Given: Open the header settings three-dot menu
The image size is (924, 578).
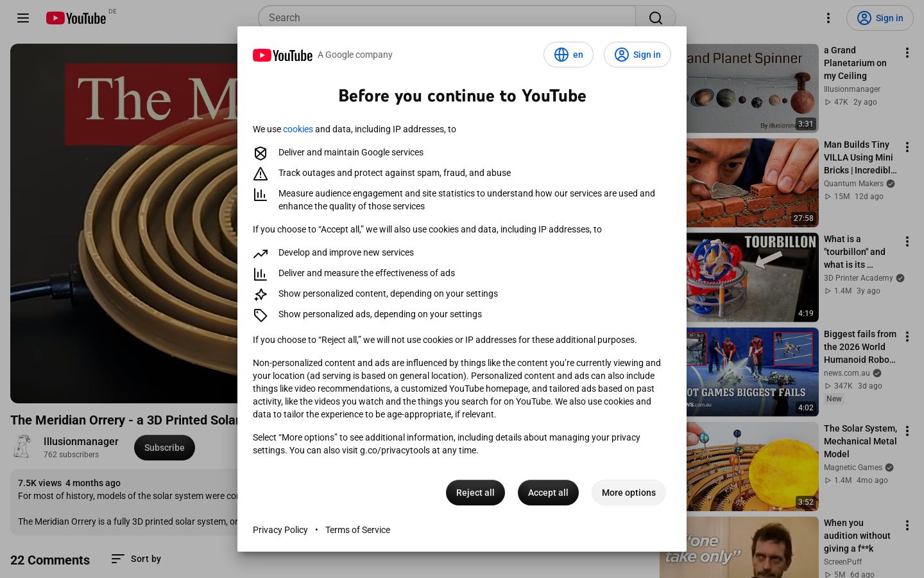Looking at the screenshot, I should 828,18.
